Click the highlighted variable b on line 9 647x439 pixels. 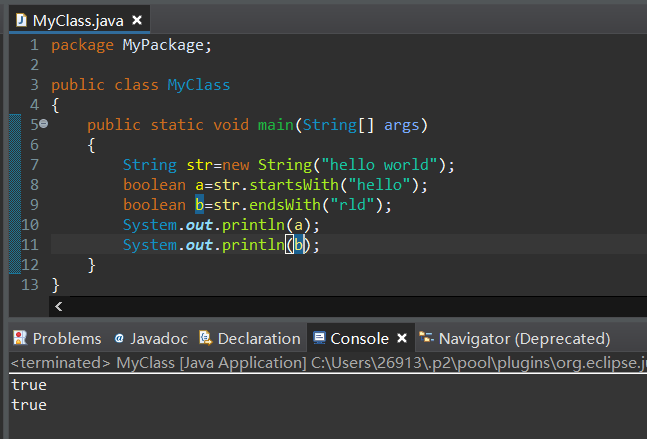[x=199, y=204]
